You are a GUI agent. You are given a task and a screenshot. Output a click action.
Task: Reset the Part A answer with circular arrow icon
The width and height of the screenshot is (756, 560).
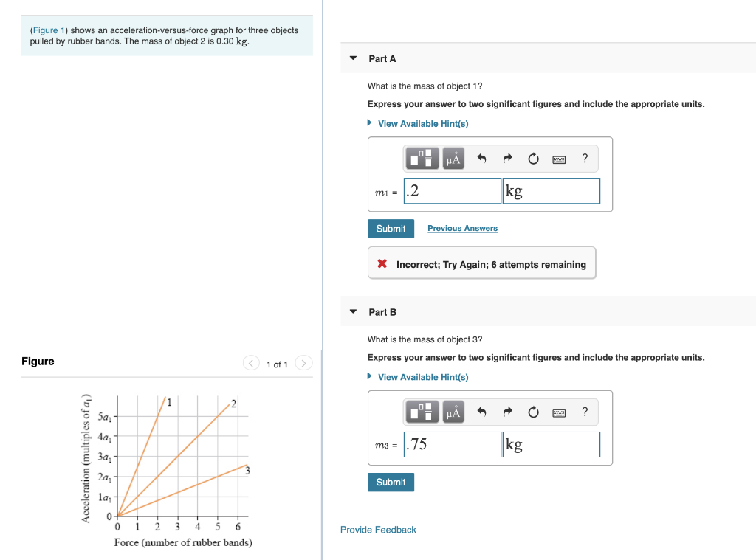click(x=533, y=158)
